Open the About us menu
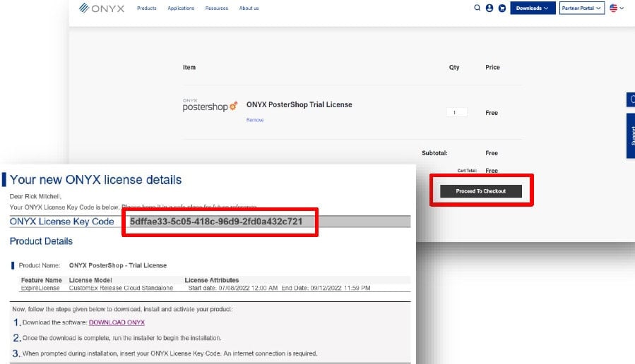Viewport: 635px width, 364px height. click(x=249, y=8)
